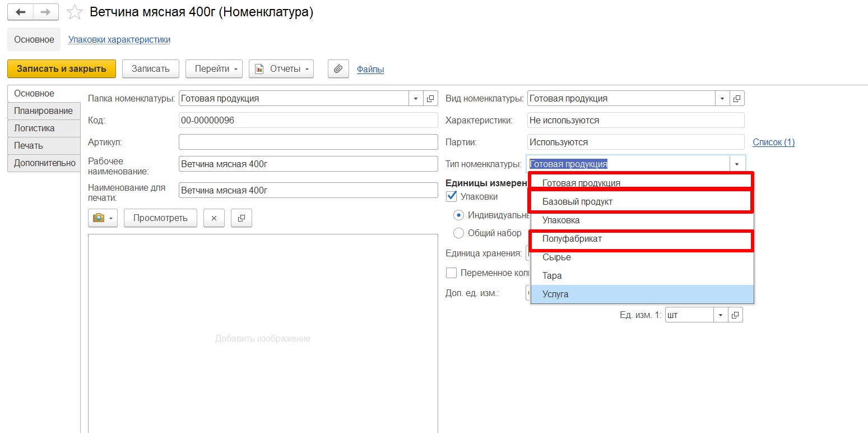Click the forward navigation arrow
Screen dimensions: 868x433
tap(46, 12)
